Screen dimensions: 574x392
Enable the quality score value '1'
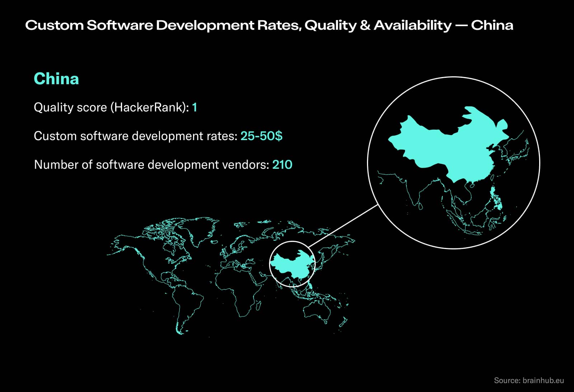point(194,107)
